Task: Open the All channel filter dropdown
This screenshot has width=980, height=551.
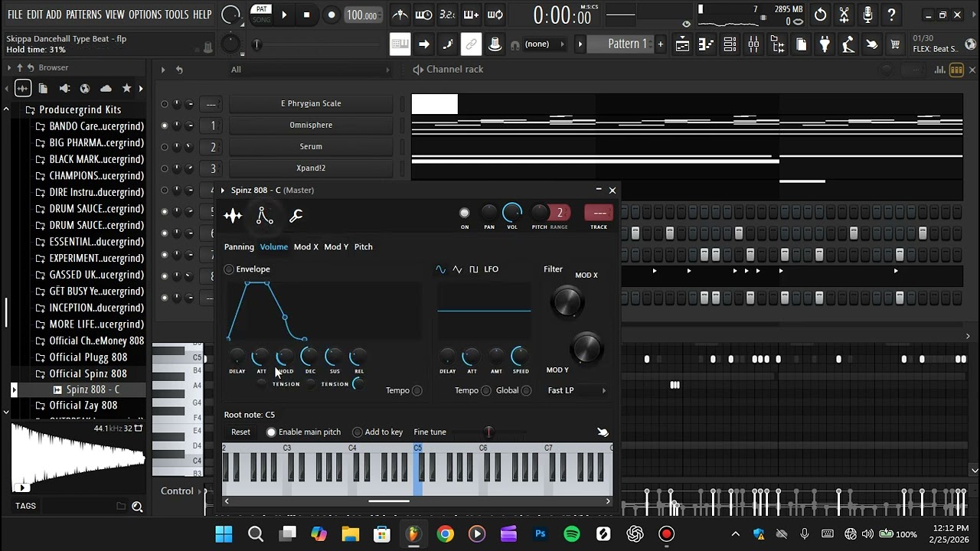Action: (311, 70)
